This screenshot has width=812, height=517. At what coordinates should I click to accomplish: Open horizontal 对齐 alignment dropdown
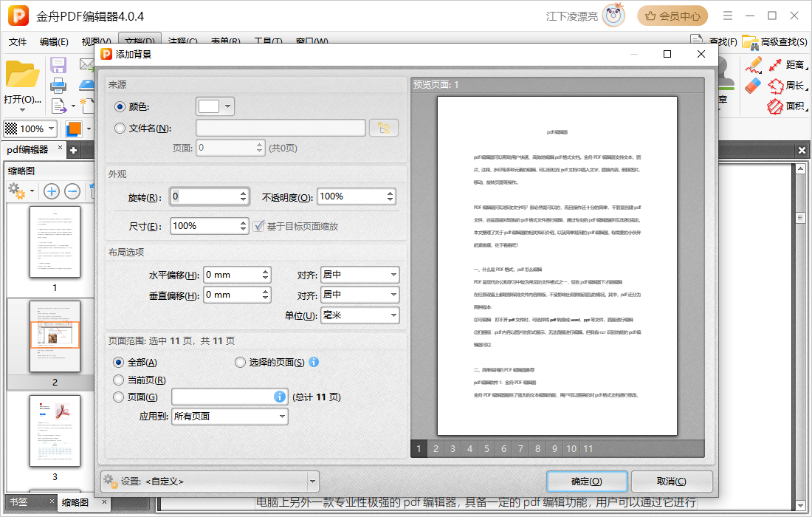click(x=360, y=275)
